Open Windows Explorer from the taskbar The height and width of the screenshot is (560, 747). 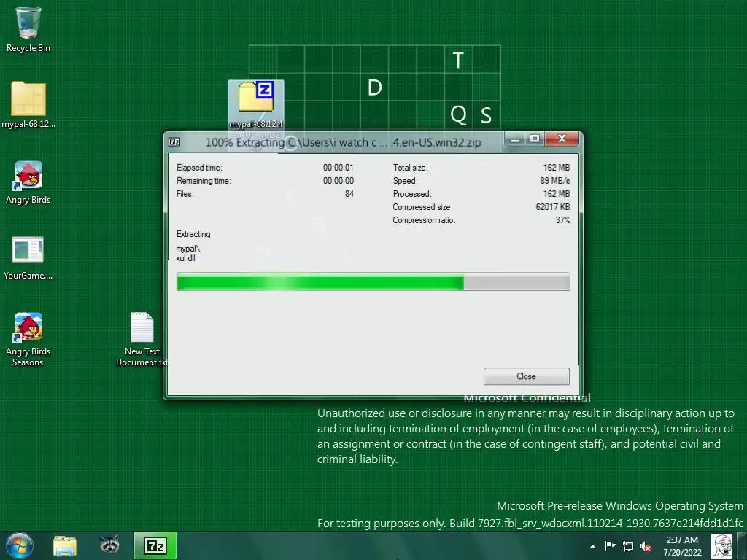coord(65,545)
